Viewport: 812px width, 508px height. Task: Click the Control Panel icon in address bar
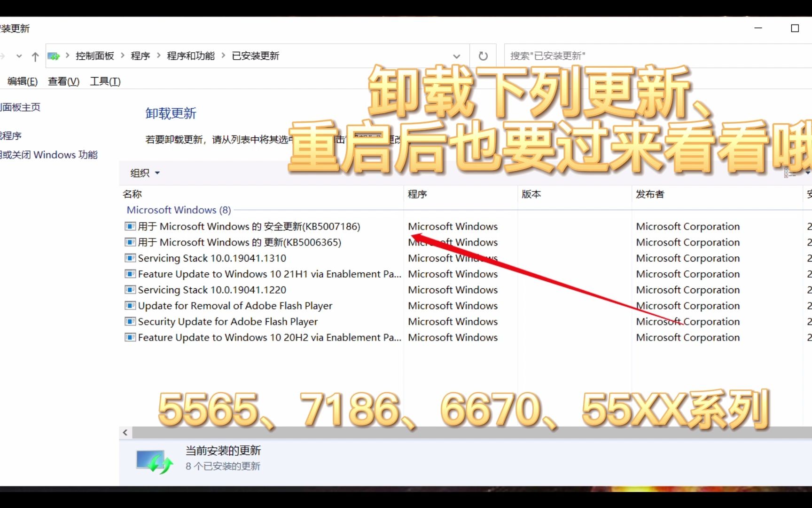[54, 56]
